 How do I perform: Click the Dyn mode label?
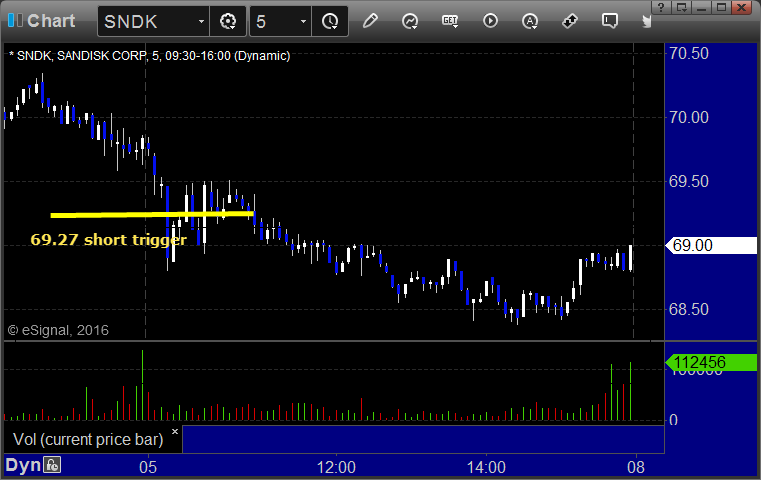[x=23, y=465]
